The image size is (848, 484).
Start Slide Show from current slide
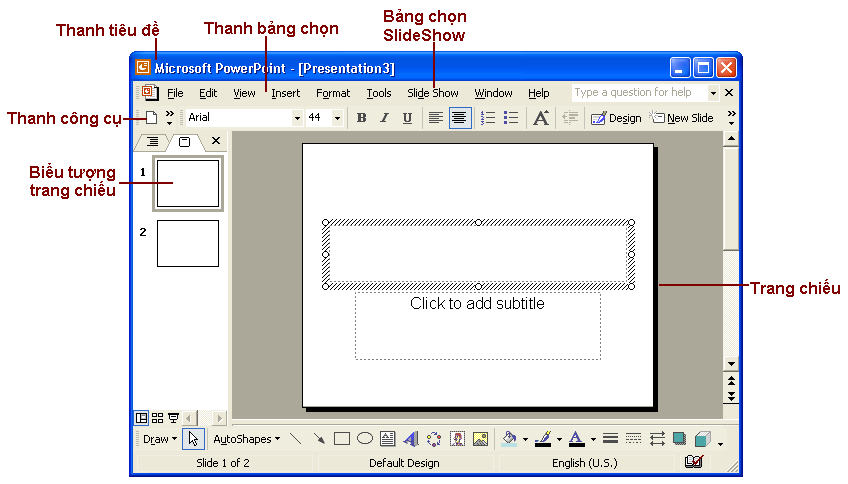[174, 417]
